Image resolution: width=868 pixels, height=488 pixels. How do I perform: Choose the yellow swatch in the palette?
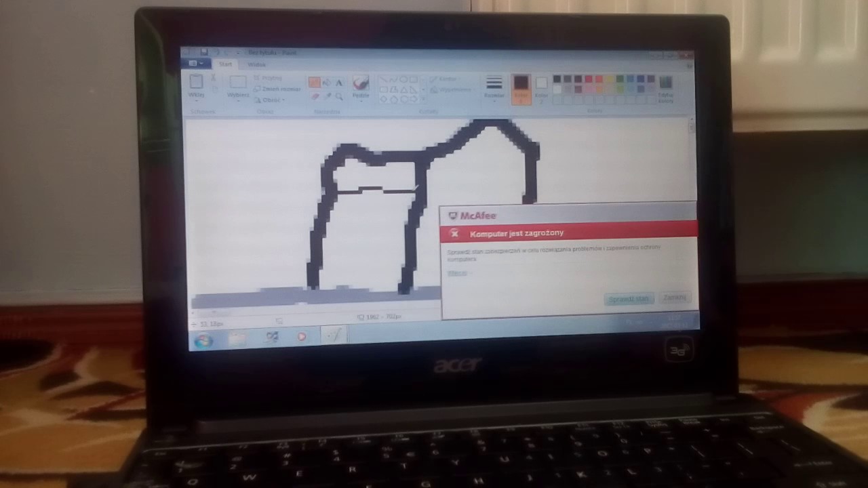pos(609,79)
